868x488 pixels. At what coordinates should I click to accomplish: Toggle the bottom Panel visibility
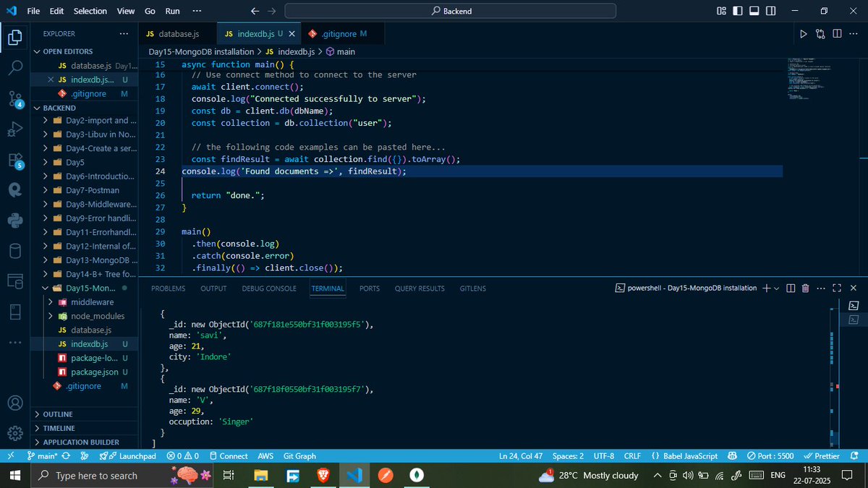tap(754, 11)
